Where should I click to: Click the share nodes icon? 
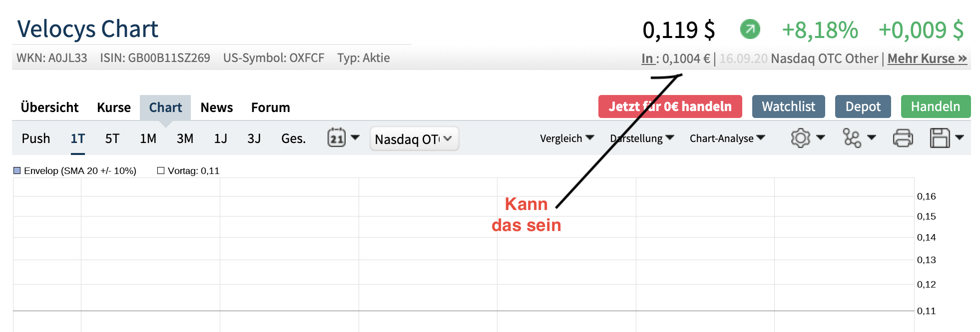click(852, 138)
